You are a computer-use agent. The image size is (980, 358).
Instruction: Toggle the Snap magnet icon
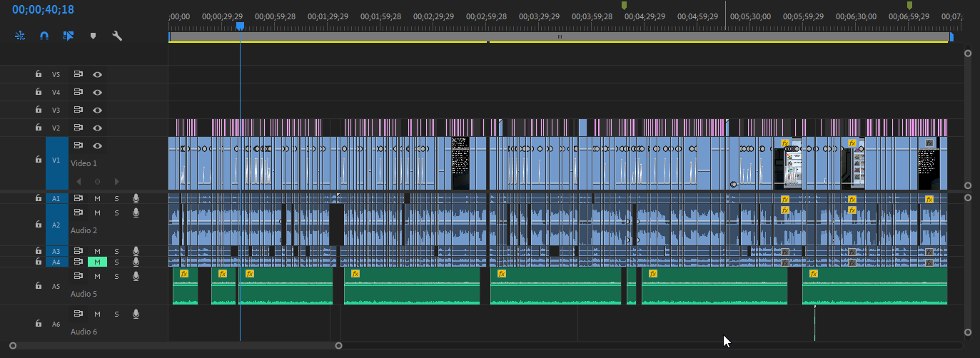(44, 35)
